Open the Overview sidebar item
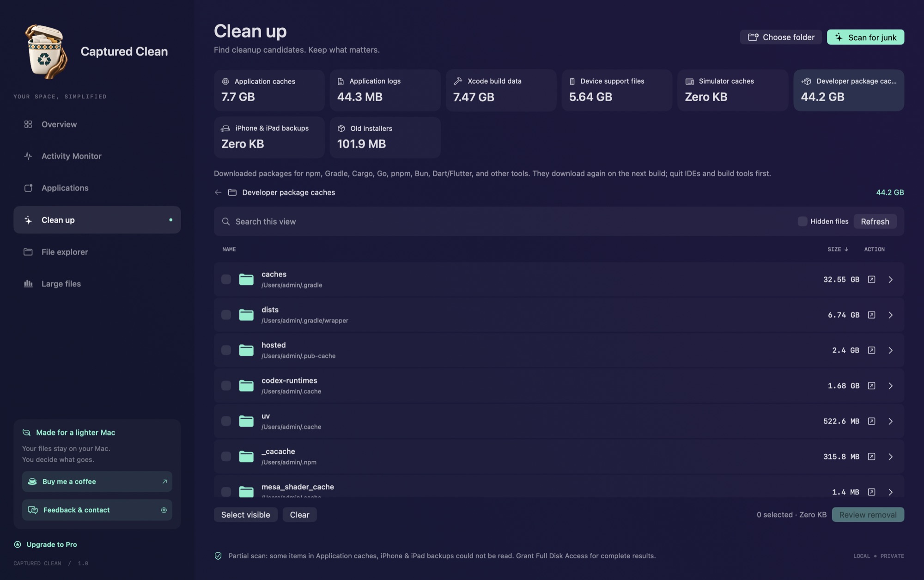Image resolution: width=924 pixels, height=580 pixels. [97, 124]
